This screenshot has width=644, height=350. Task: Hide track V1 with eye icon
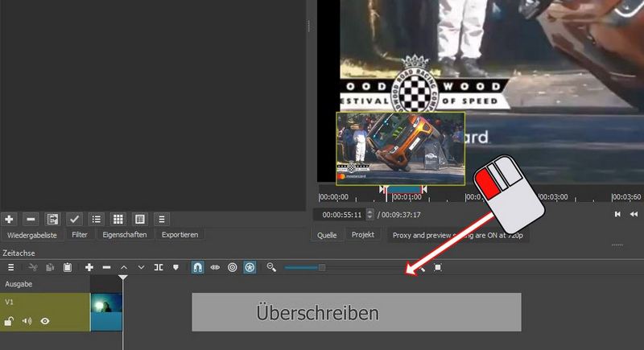point(45,321)
